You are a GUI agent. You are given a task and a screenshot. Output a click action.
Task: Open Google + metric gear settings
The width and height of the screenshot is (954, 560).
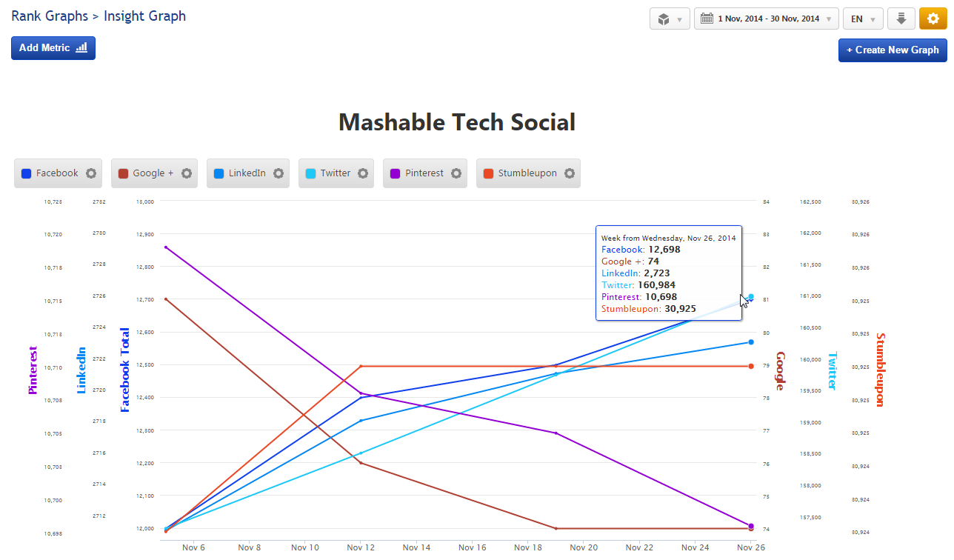187,173
